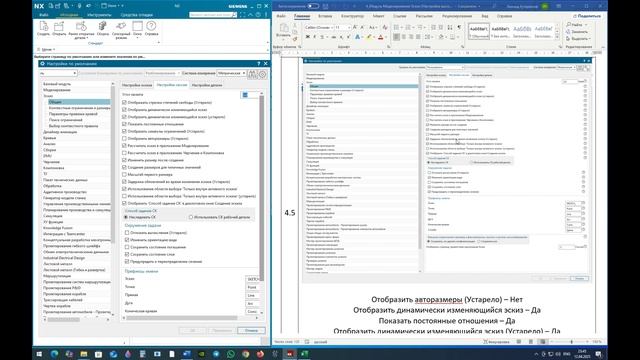Click the Word text highlight color swatch
Viewport: 640px width, 360px height.
369,37
